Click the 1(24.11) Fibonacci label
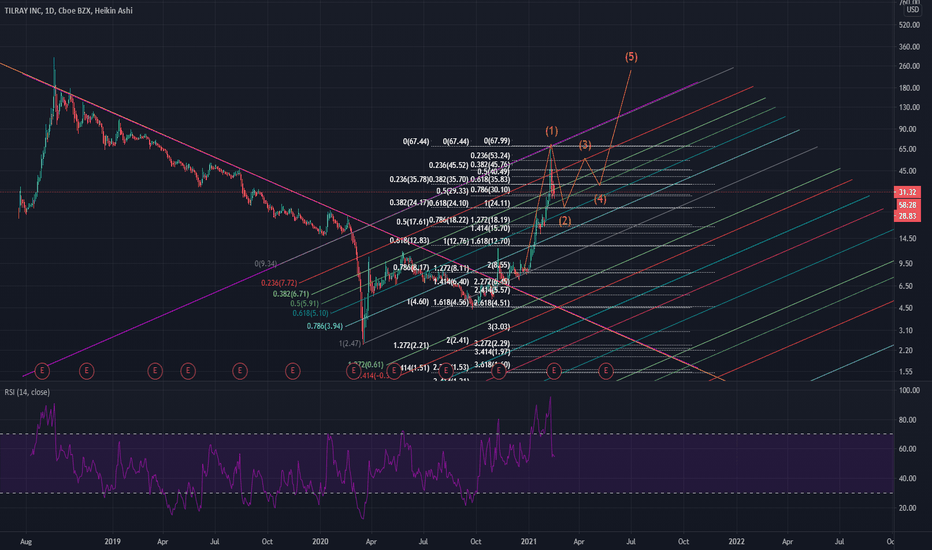Image resolution: width=932 pixels, height=550 pixels. pos(497,203)
